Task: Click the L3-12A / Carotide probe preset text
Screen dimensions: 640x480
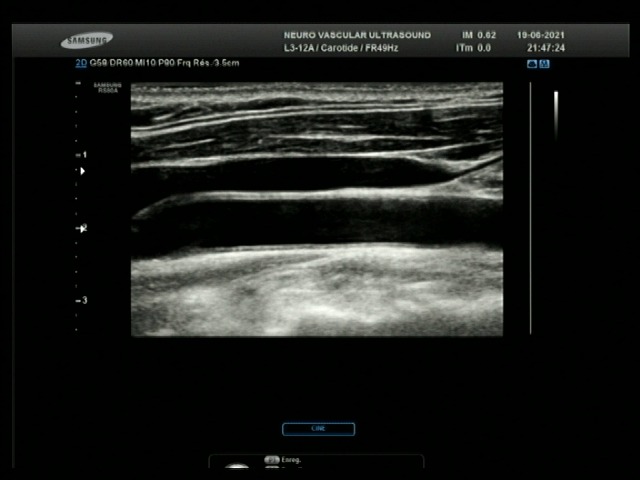Action: coord(341,48)
